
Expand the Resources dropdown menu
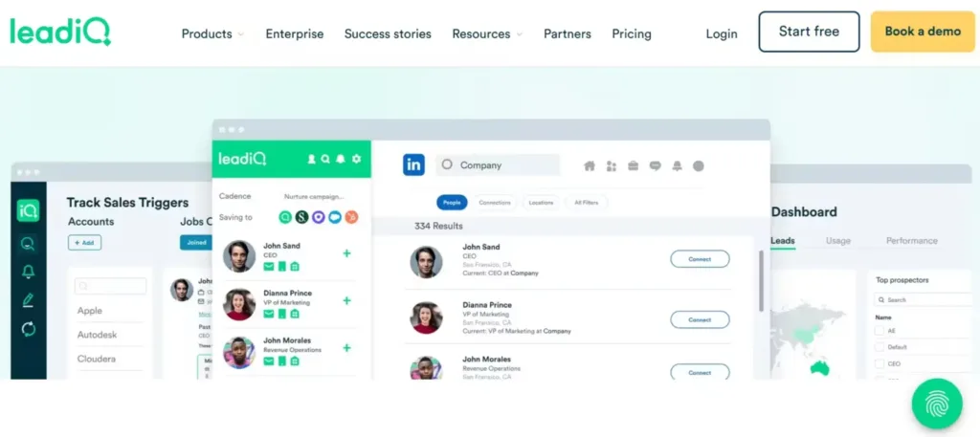point(487,33)
